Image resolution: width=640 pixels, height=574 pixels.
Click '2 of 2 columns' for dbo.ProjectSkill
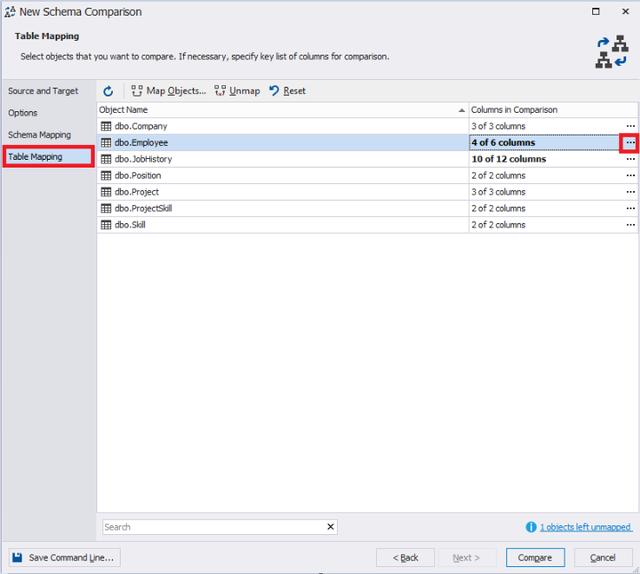498,208
